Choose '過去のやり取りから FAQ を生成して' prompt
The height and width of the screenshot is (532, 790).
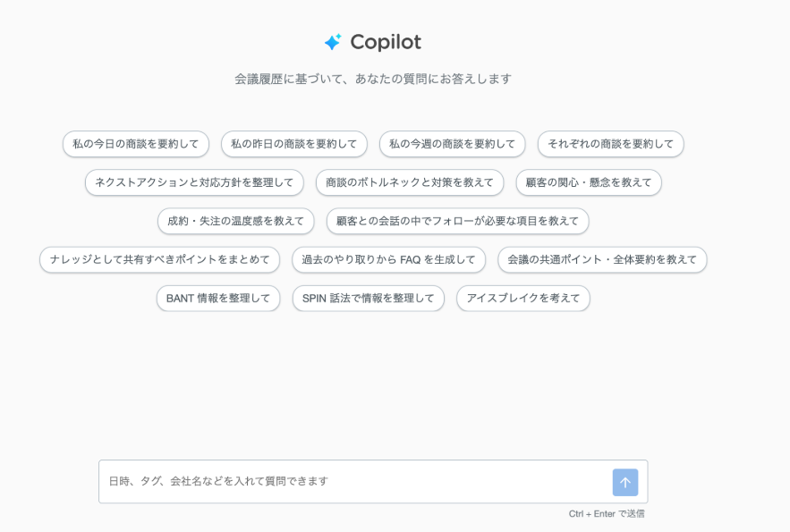pyautogui.click(x=388, y=259)
